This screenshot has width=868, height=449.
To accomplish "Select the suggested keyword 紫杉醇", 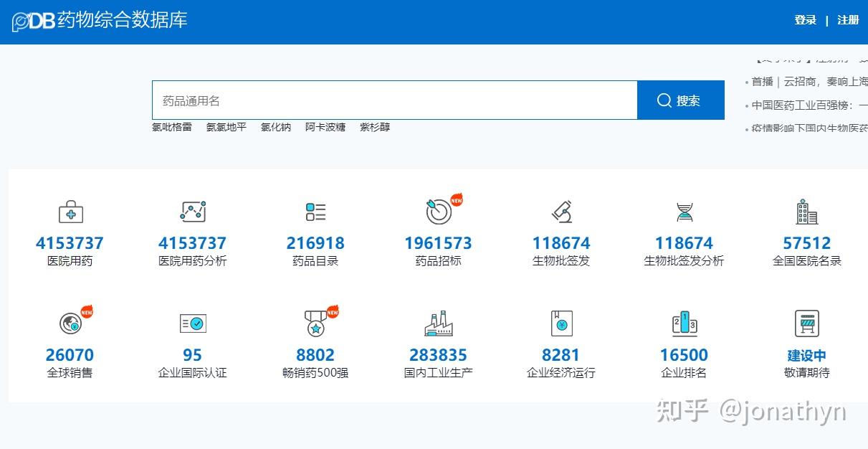I will pyautogui.click(x=375, y=127).
